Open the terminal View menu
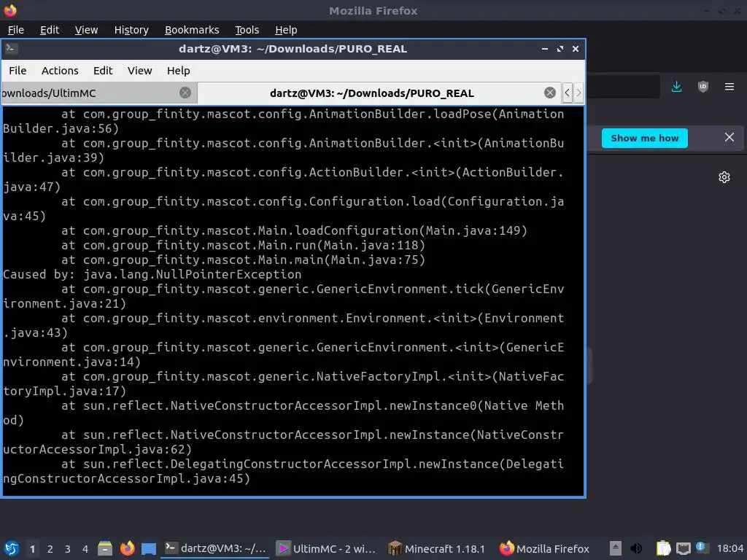This screenshot has width=747, height=560. [139, 71]
